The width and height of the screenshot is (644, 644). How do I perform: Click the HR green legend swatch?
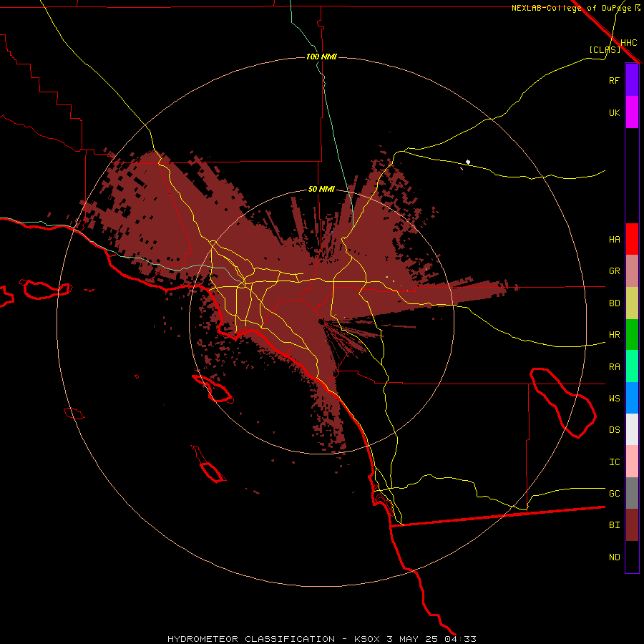[632, 335]
